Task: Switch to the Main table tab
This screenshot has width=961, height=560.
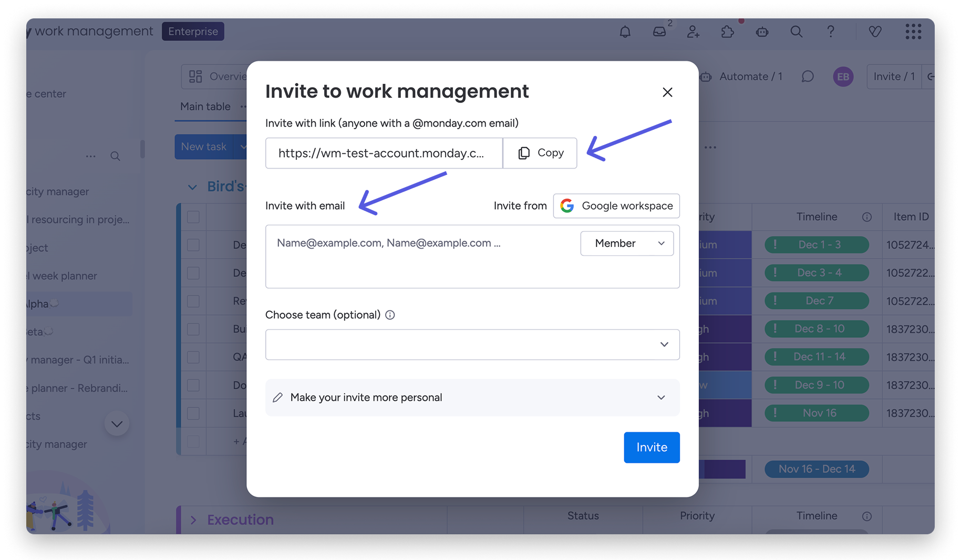Action: tap(205, 107)
